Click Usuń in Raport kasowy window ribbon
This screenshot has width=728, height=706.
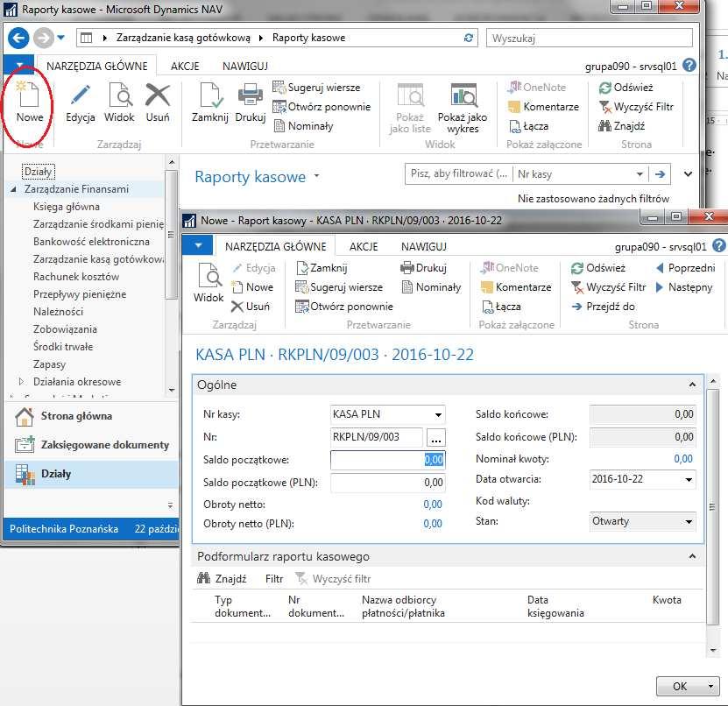pyautogui.click(x=251, y=307)
